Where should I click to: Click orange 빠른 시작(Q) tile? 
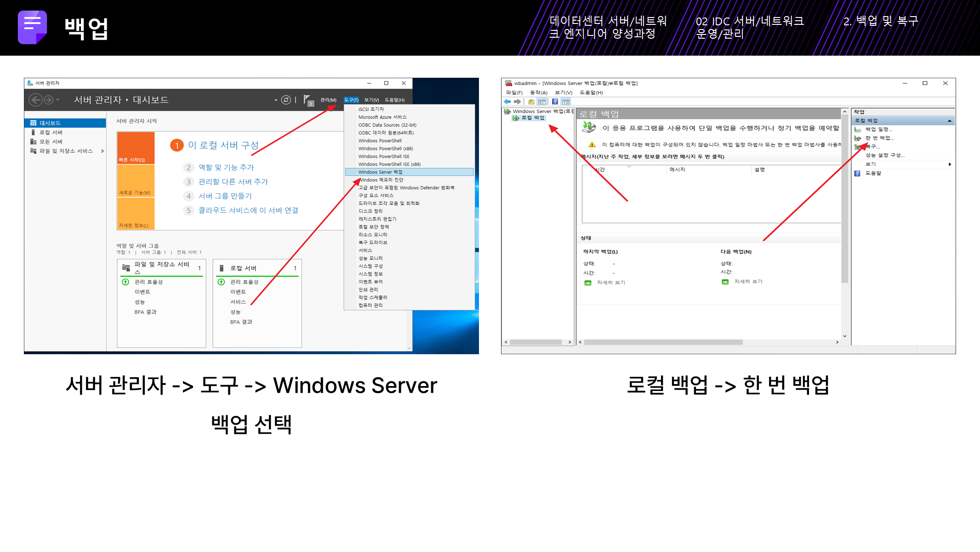pyautogui.click(x=136, y=148)
